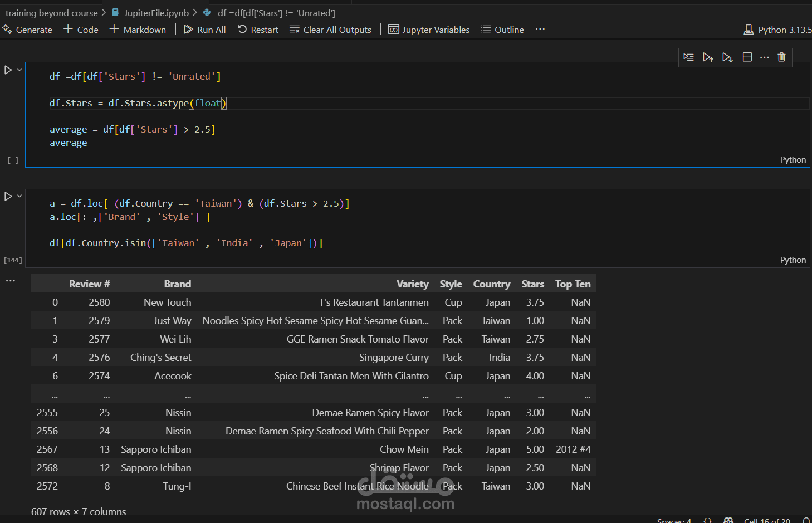Add a Markdown cell
Screen dimensions: 812x523
138,30
